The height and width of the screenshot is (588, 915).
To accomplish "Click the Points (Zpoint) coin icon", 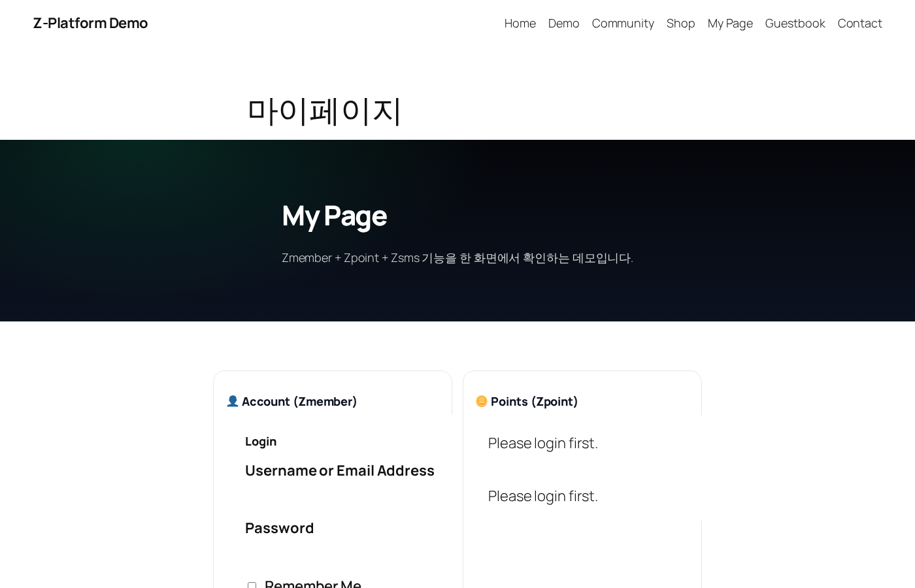I will [x=482, y=401].
